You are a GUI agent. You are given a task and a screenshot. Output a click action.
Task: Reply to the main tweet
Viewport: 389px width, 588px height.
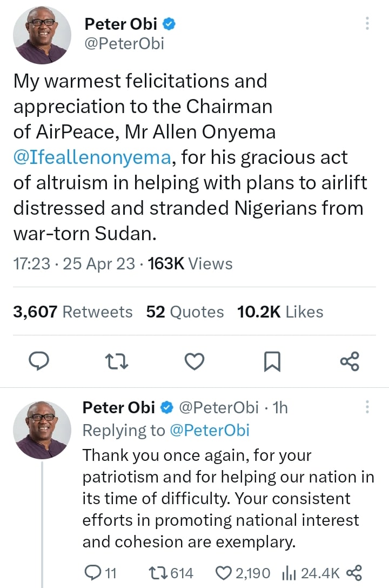click(38, 361)
